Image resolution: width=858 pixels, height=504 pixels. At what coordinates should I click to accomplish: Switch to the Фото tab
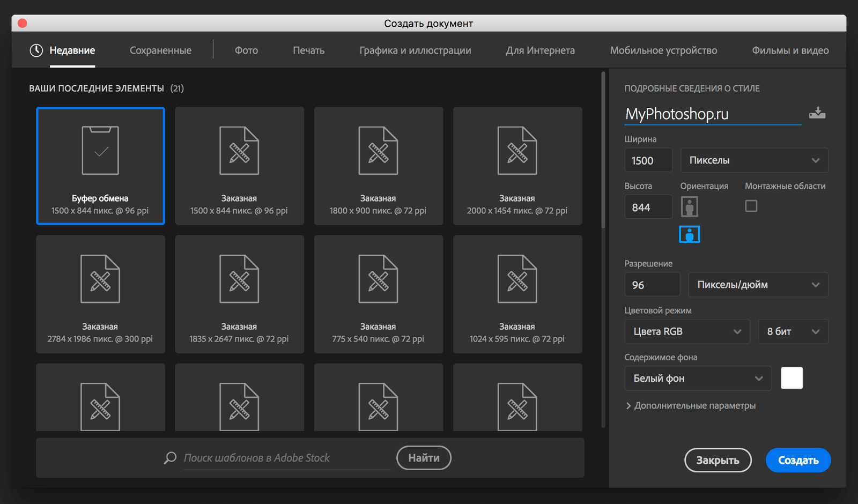click(246, 50)
